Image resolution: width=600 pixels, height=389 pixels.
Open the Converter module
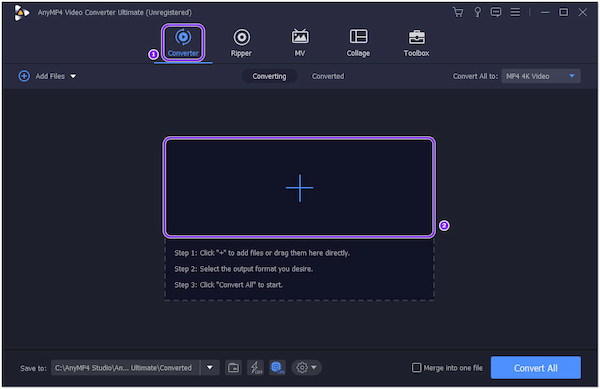point(183,42)
